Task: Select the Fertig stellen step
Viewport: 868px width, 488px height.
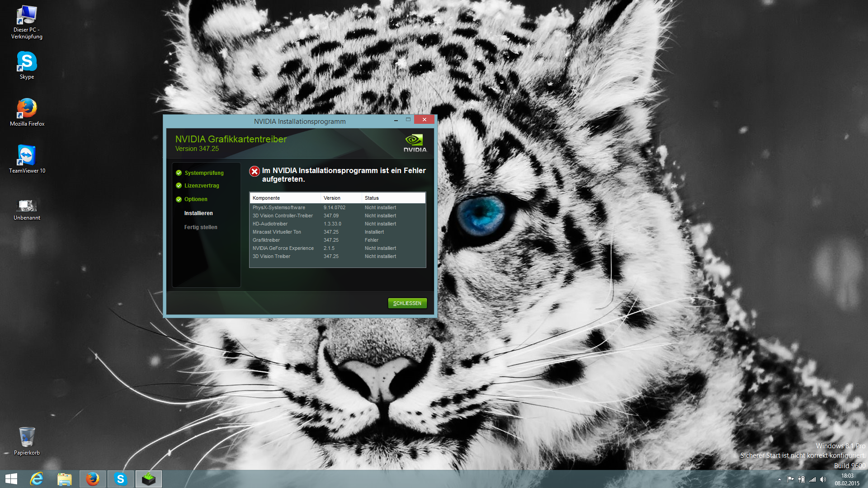Action: click(x=201, y=227)
